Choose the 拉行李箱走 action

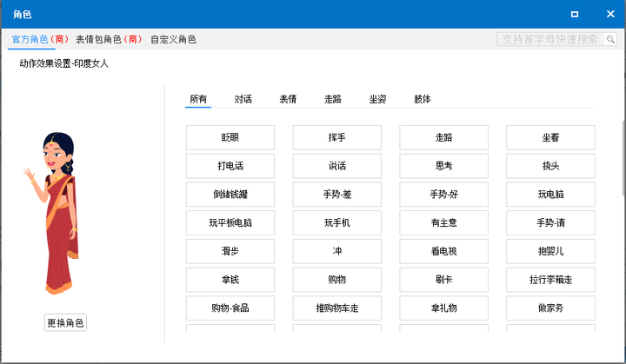[550, 280]
